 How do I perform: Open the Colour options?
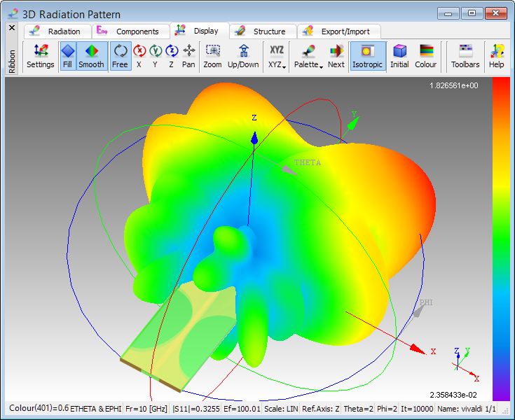[x=426, y=56]
